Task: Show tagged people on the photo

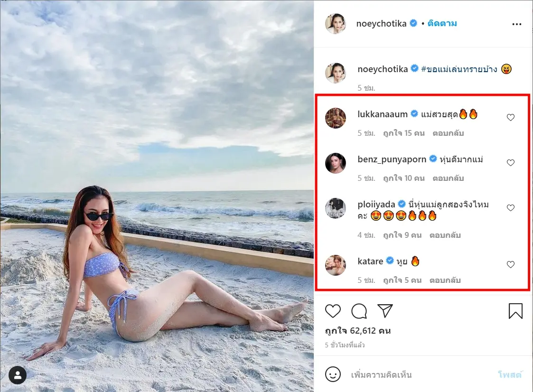Action: [x=18, y=375]
